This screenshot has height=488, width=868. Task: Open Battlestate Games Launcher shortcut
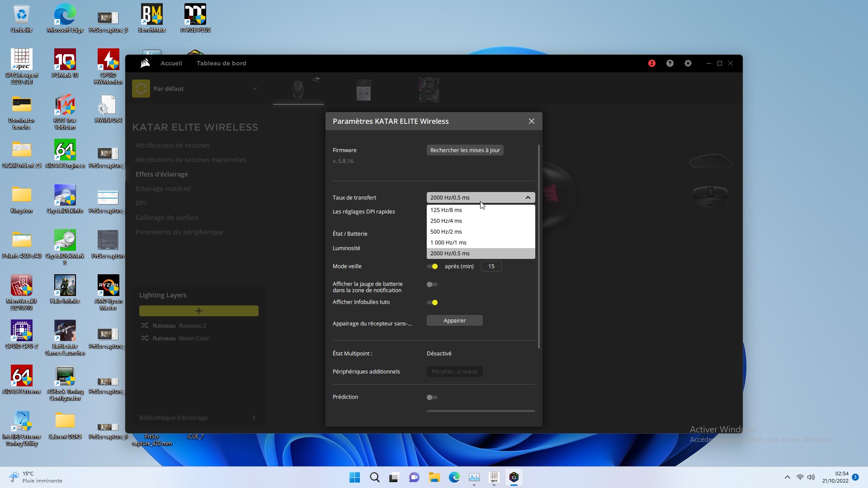(x=65, y=338)
